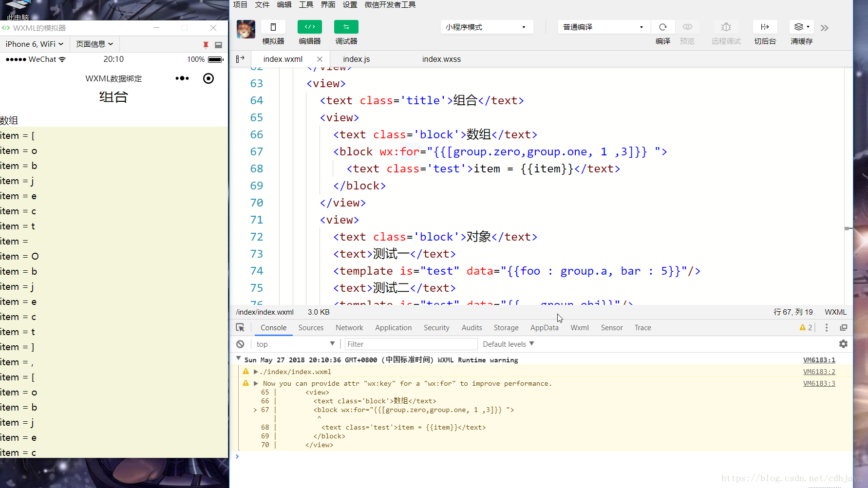Select the iPhone 6, WiFi device dropdown
The width and height of the screenshot is (868, 488).
(35, 44)
